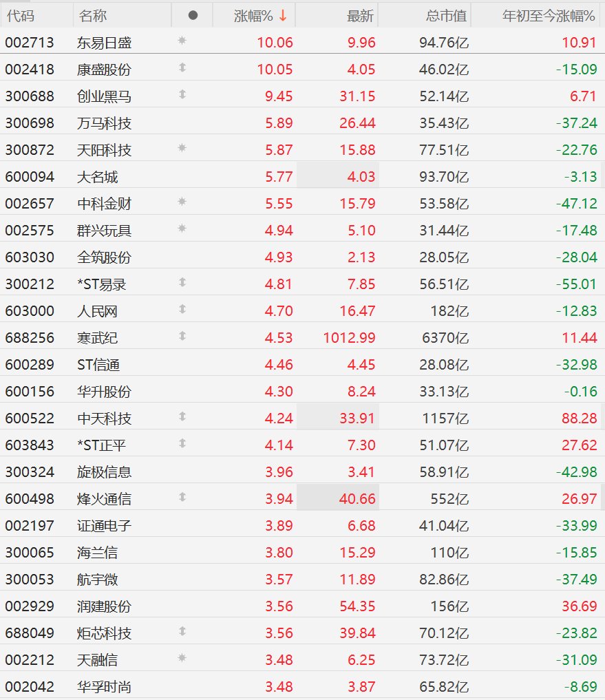Click latest price 40.66 for 烽火通信
Screen dimensions: 605x700
pos(357,498)
